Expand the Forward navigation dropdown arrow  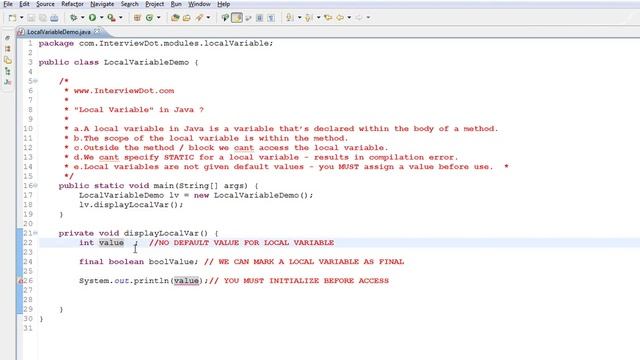368,18
